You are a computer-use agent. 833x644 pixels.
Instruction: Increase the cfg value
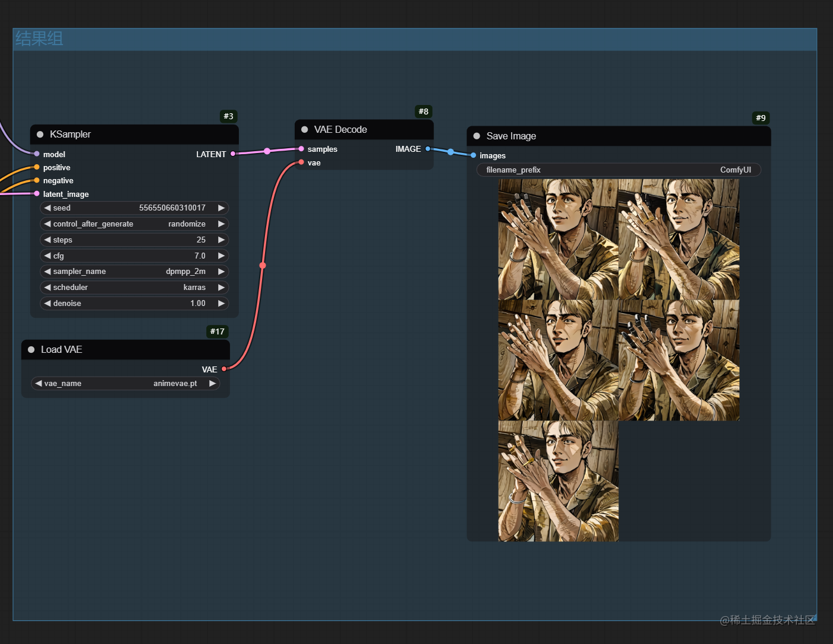pos(221,256)
